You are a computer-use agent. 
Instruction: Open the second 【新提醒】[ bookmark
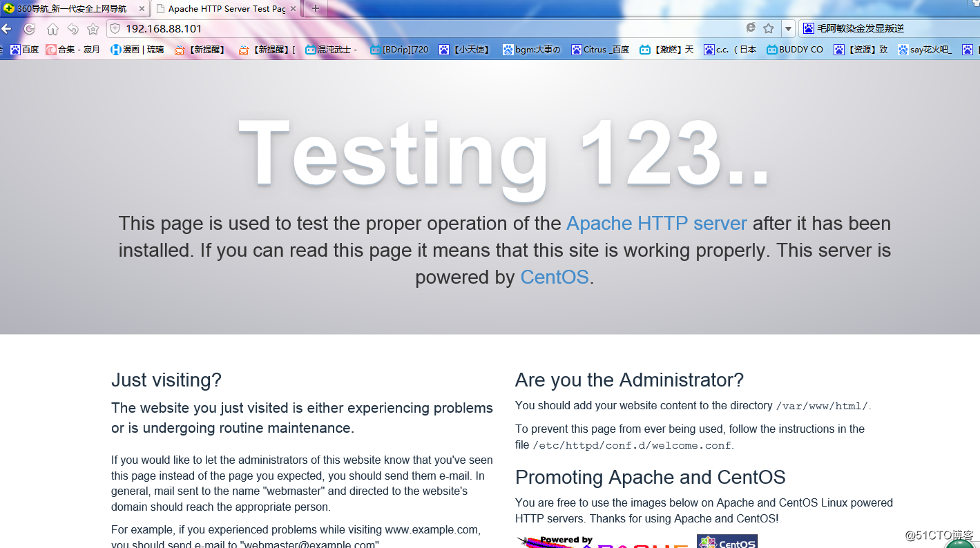(x=267, y=50)
